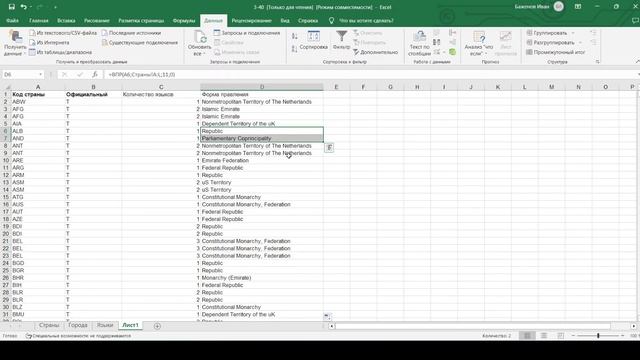Open the Name Box dropdown arrow
This screenshot has width=640, height=360.
click(40, 75)
